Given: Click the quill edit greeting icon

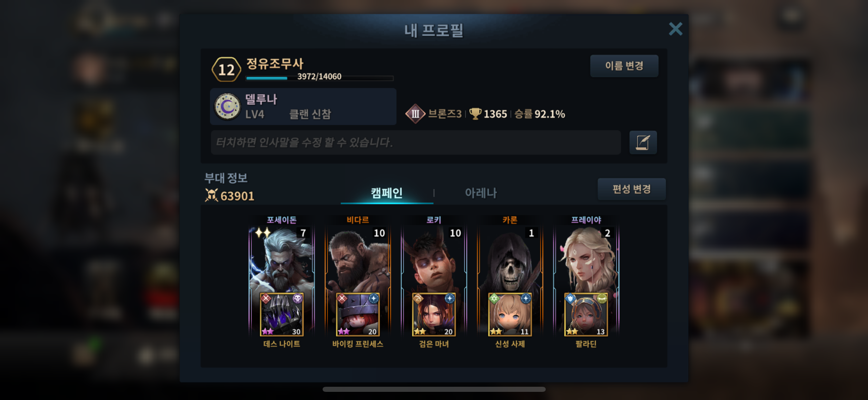Looking at the screenshot, I should coord(643,142).
